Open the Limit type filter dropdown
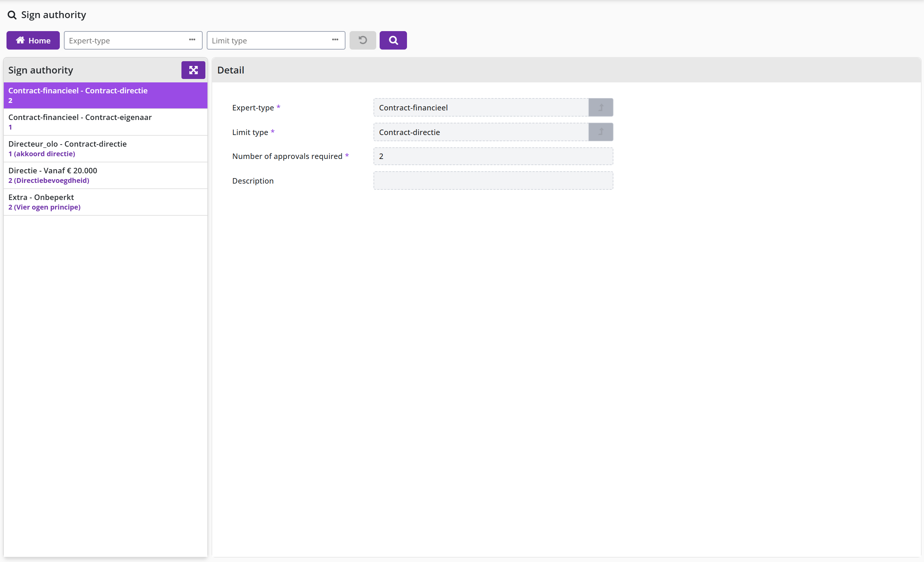 [276, 41]
